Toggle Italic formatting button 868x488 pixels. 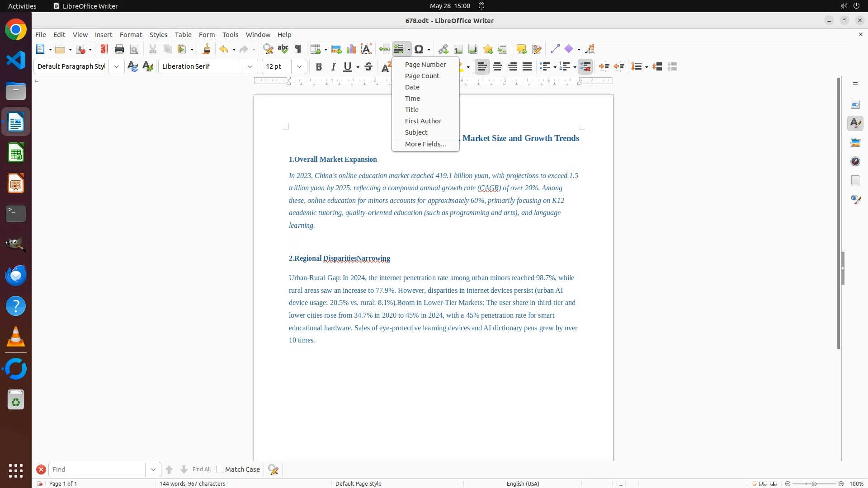333,67
